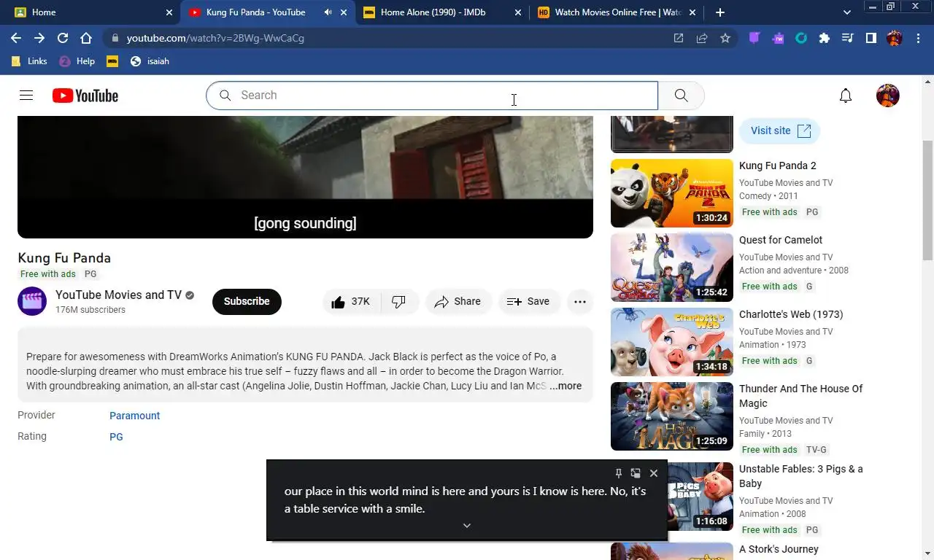Open the media control toolbar icon

click(848, 38)
